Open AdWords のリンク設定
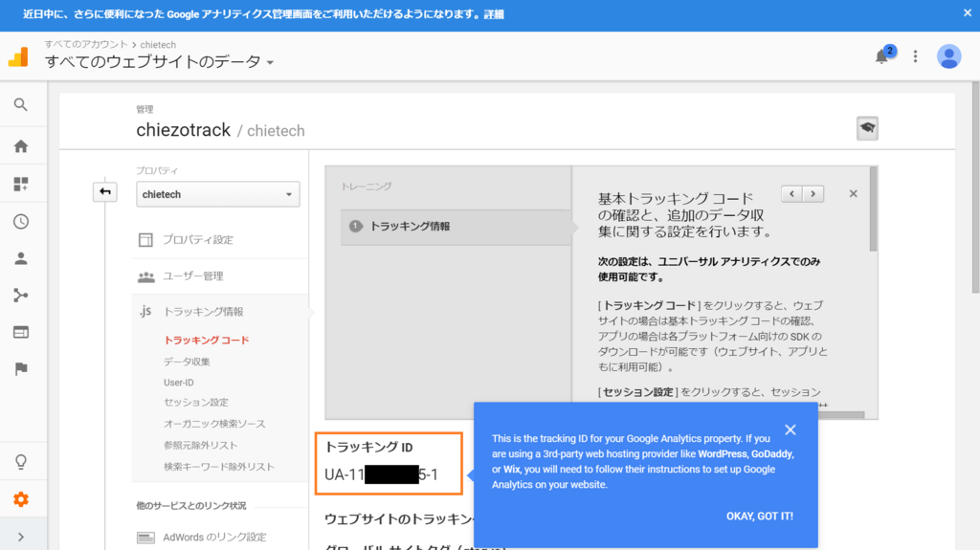This screenshot has height=550, width=980. coord(214,537)
